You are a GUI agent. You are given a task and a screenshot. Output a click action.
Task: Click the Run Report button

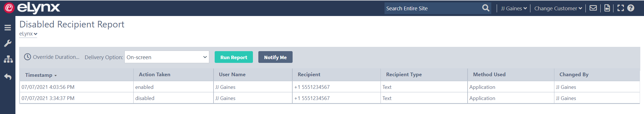pos(234,57)
